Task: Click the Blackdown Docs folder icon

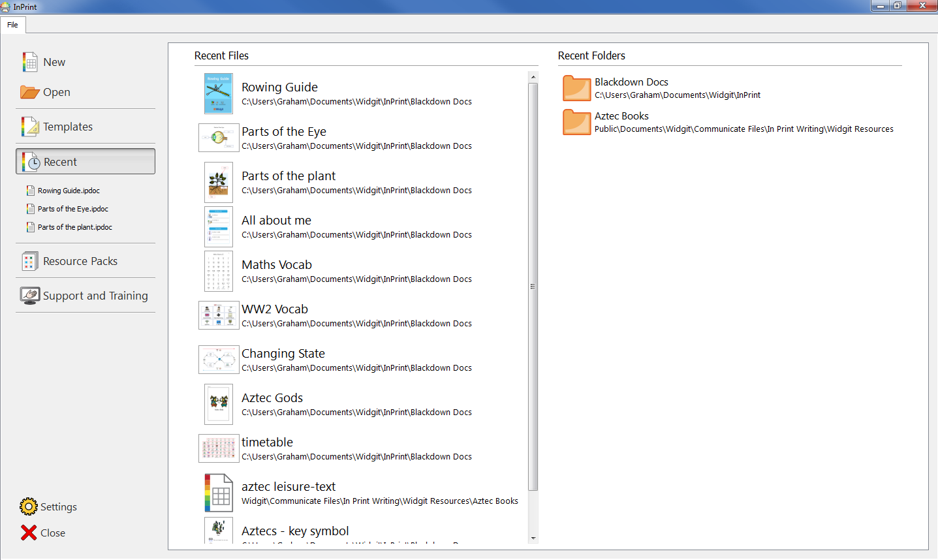Action: coord(577,88)
